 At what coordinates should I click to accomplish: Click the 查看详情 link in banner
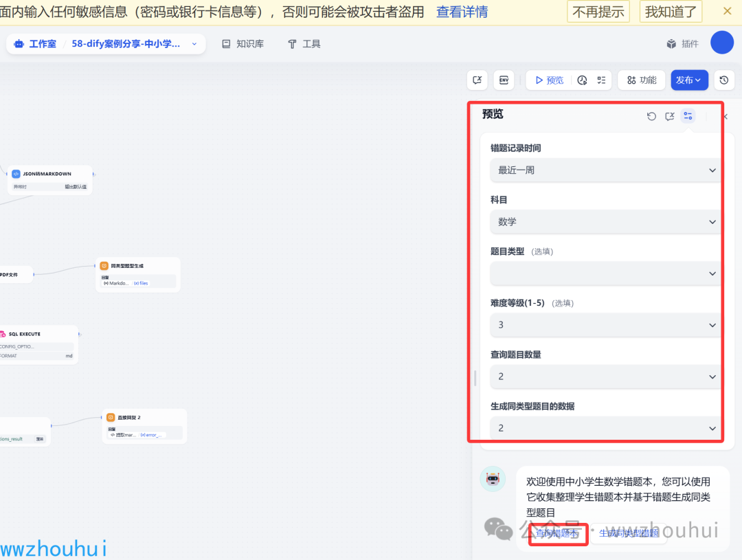click(462, 12)
